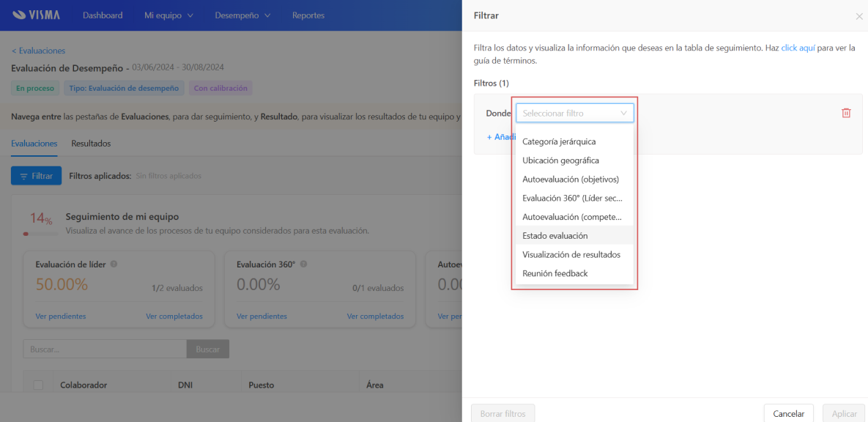The height and width of the screenshot is (422, 868).
Task: Click the Con calibración tag
Action: click(x=220, y=88)
